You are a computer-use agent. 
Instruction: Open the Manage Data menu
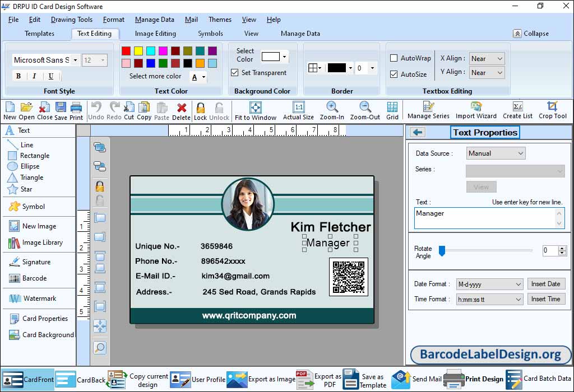click(x=155, y=20)
